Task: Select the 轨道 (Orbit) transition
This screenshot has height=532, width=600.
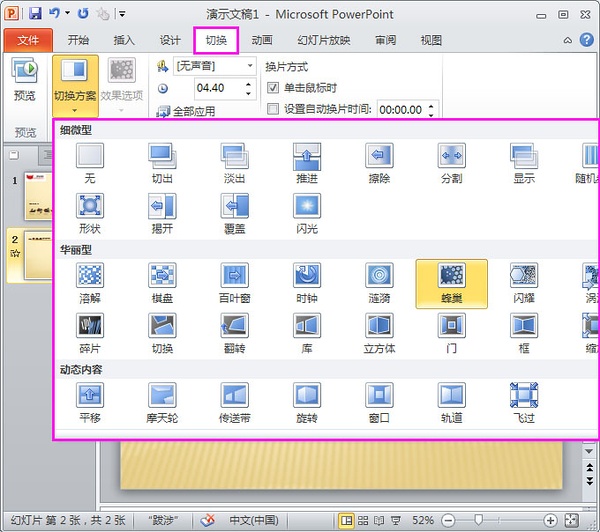Action: [452, 403]
